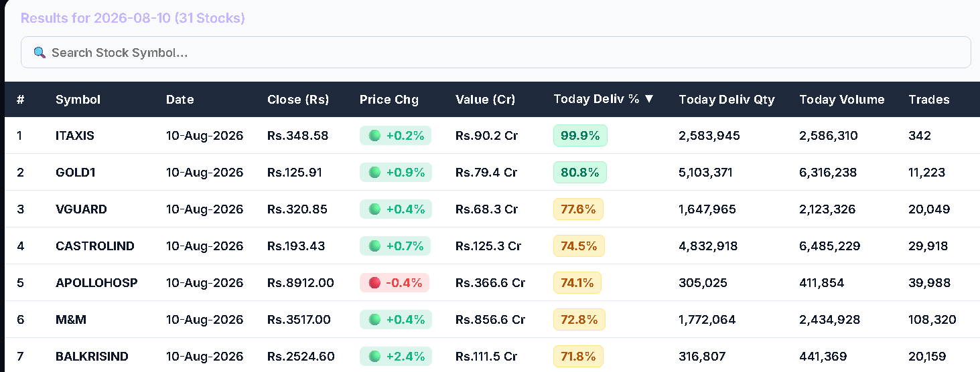980x372 pixels.
Task: Click the 71.8% delivery badge
Action: [578, 356]
